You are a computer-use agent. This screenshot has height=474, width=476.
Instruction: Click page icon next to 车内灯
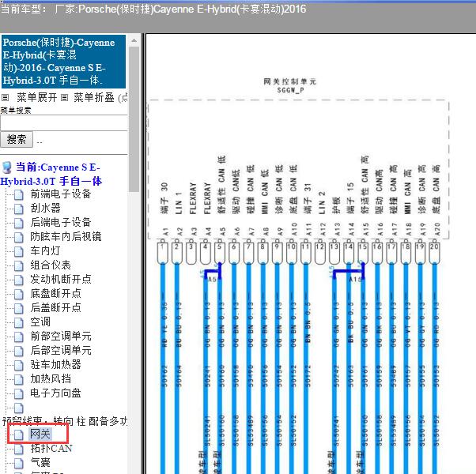18,251
